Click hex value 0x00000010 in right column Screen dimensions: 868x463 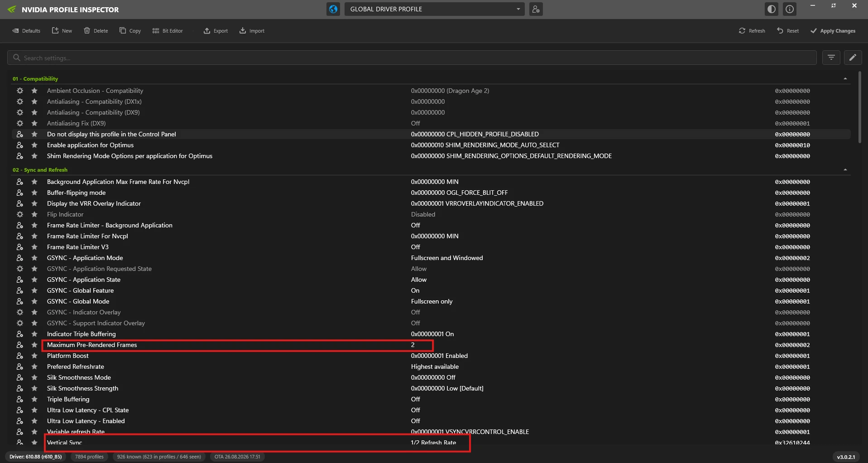(x=792, y=145)
